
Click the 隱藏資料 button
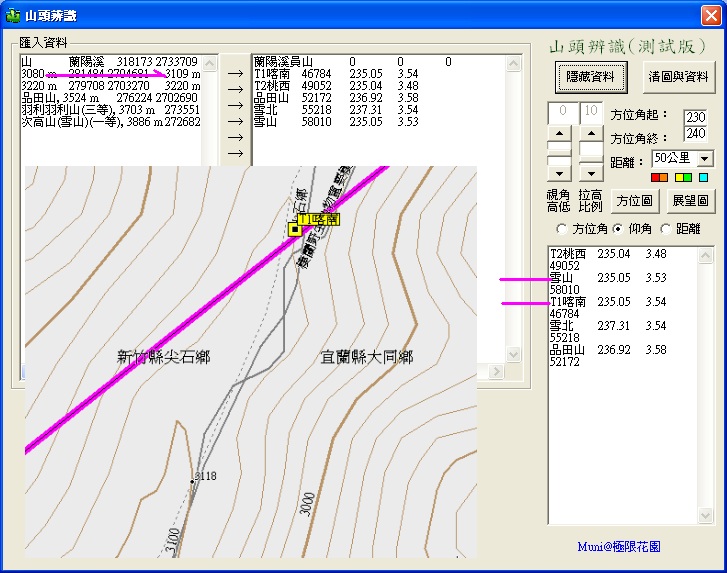(591, 76)
